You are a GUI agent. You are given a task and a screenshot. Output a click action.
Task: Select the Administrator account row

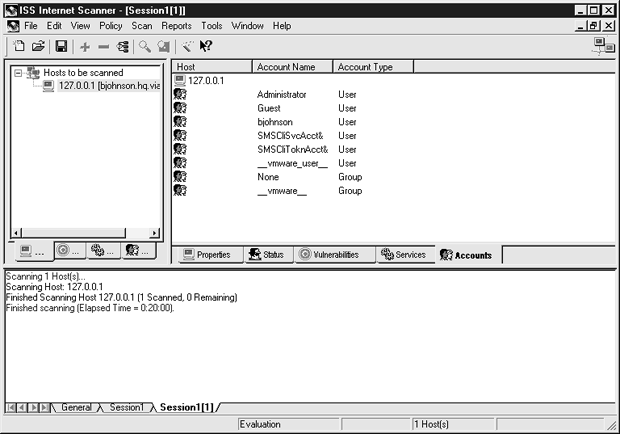281,94
